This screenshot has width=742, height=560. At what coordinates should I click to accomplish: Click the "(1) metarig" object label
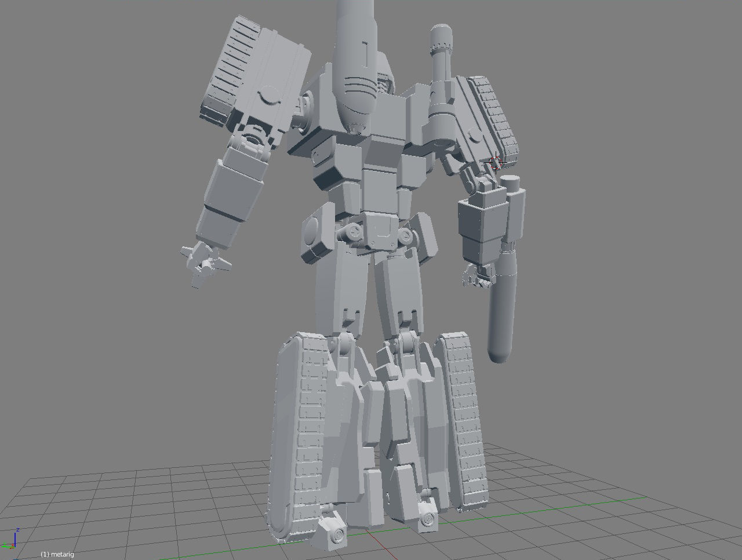(57, 554)
